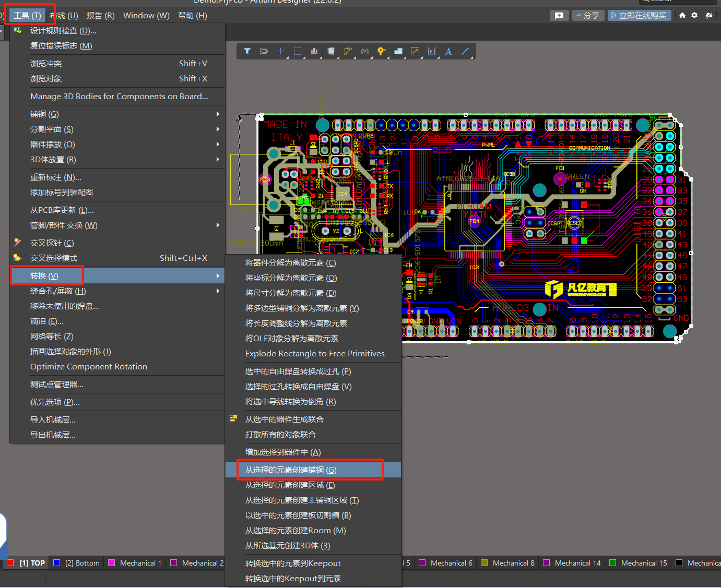Screen dimensions: 721x588
Task: Click the add comment speech bubble icon
Action: 559,16
